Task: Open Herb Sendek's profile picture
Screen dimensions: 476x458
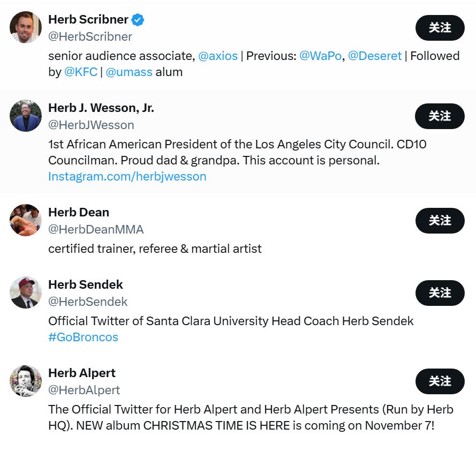Action: pos(26,292)
